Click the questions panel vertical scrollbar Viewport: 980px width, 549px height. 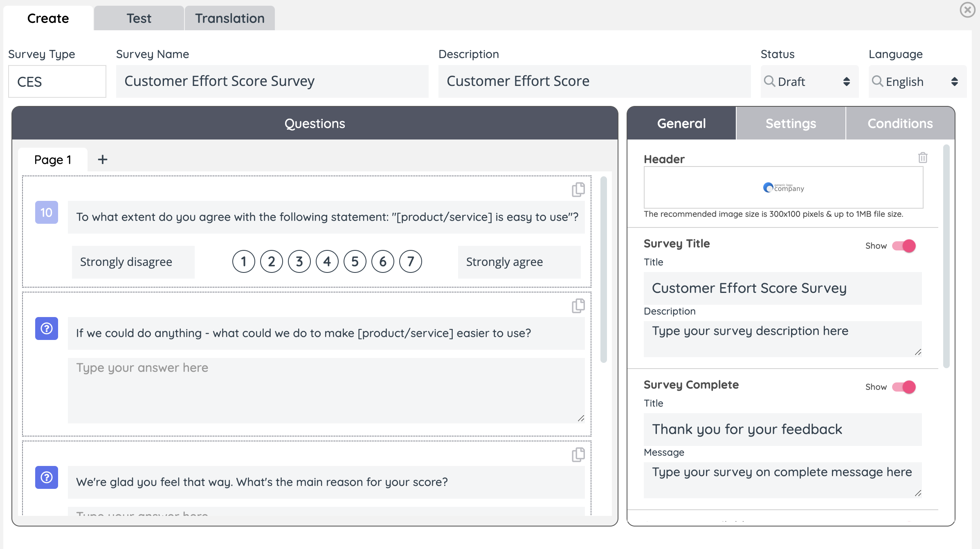(x=603, y=270)
